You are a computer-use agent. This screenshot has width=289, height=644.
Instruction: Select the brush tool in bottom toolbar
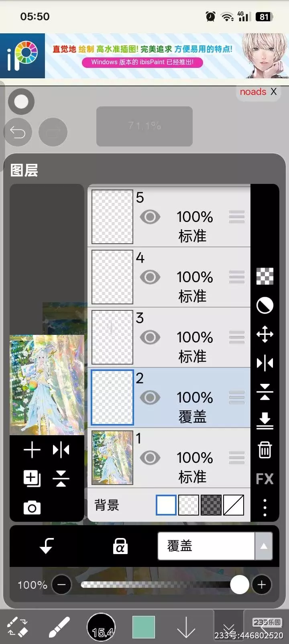point(59,627)
